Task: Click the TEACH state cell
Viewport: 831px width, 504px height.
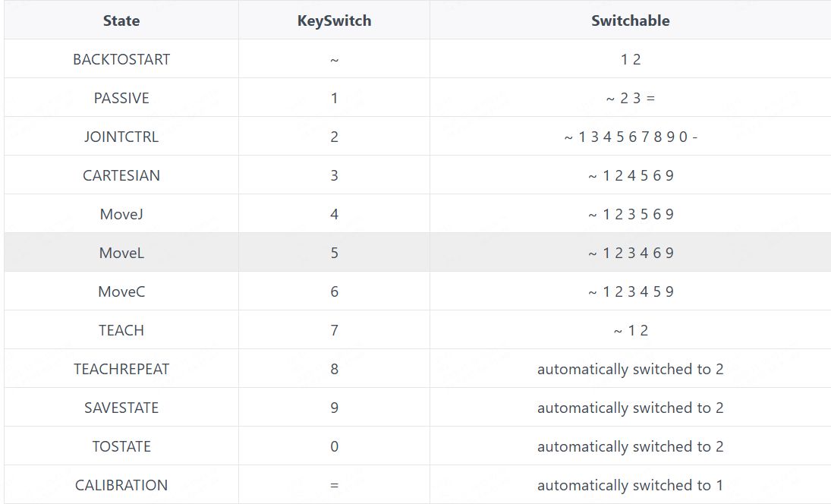Action: tap(121, 329)
